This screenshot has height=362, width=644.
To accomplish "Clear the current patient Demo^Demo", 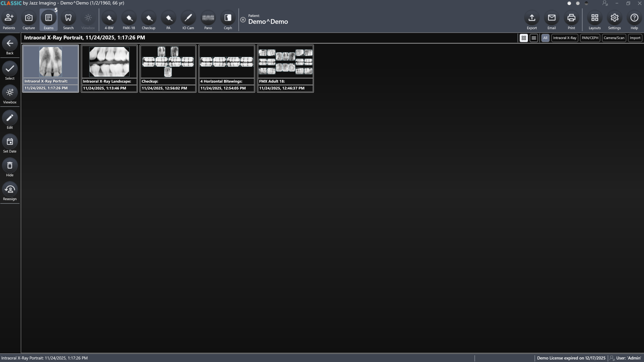I will 243,20.
